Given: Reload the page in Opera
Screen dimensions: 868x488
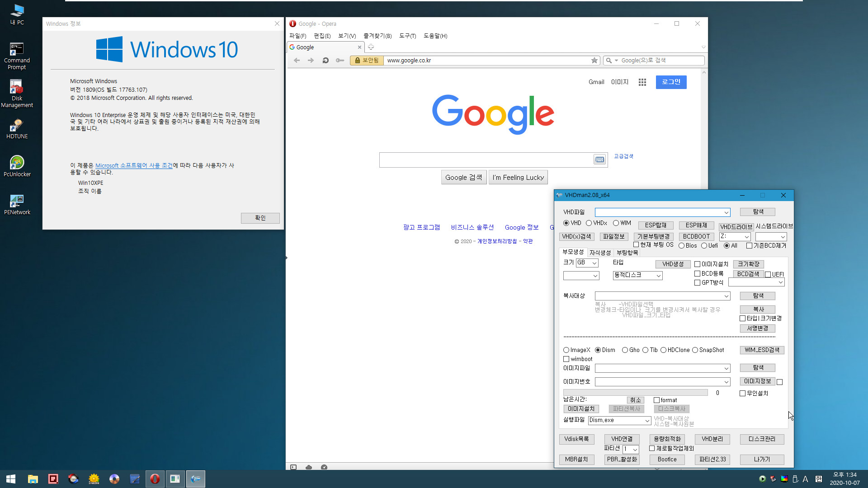Looking at the screenshot, I should [x=325, y=61].
